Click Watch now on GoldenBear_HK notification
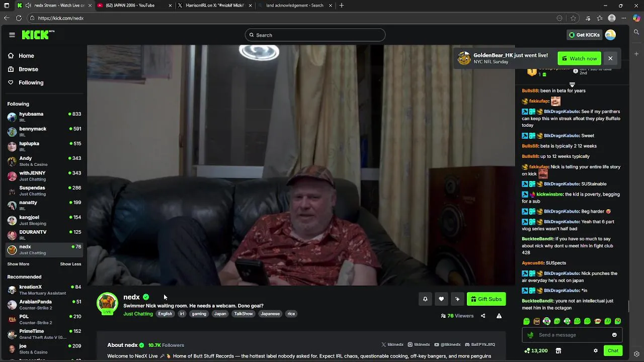Image resolution: width=644 pixels, height=362 pixels. (x=579, y=58)
